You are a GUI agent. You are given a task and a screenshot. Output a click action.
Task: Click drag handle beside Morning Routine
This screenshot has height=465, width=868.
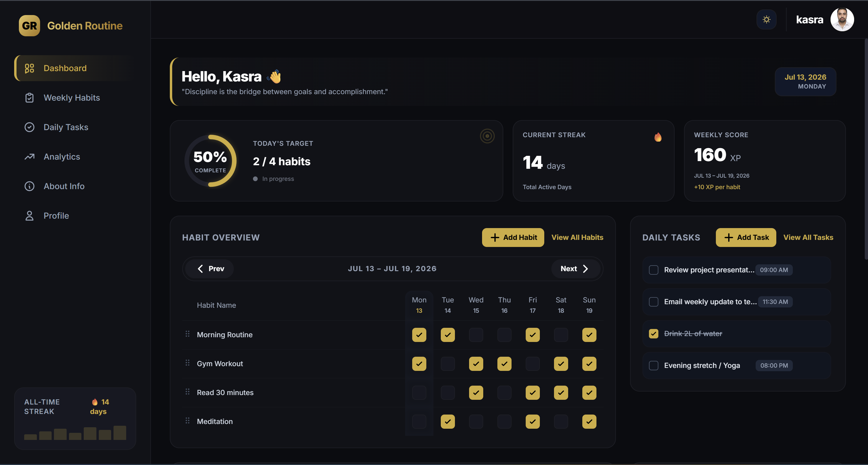click(x=187, y=334)
